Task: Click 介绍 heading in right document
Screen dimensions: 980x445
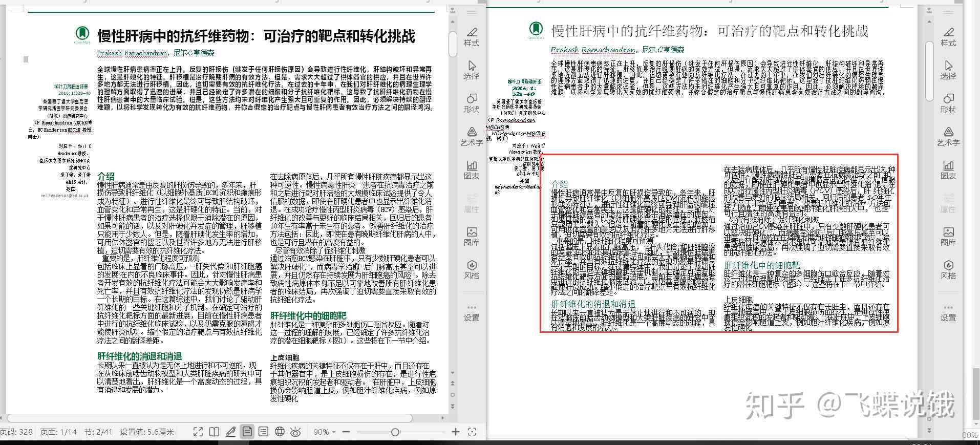Action: [x=560, y=184]
